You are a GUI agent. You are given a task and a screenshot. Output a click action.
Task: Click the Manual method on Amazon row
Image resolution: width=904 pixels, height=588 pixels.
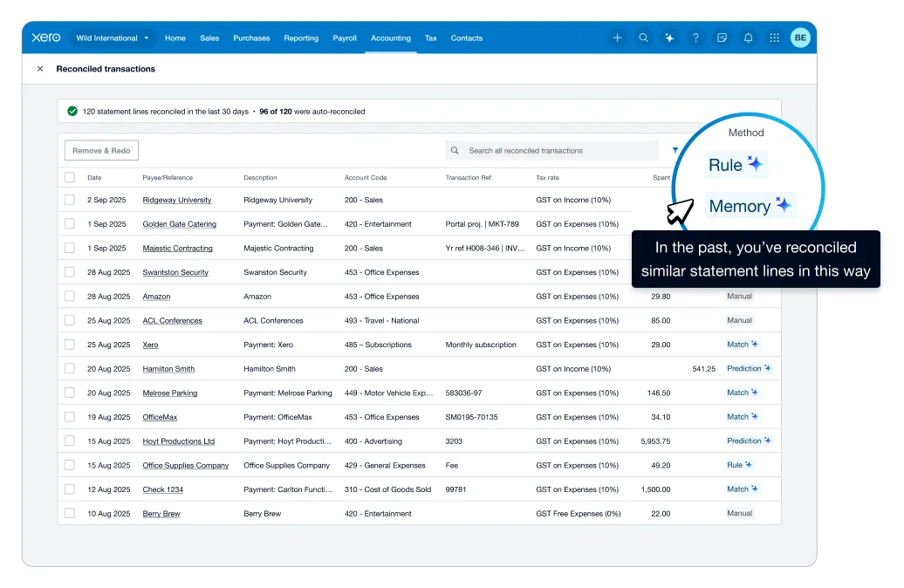(740, 297)
